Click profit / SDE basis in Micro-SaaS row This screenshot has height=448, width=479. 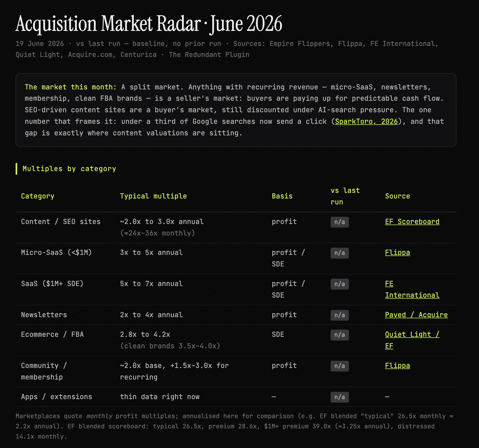tap(288, 258)
